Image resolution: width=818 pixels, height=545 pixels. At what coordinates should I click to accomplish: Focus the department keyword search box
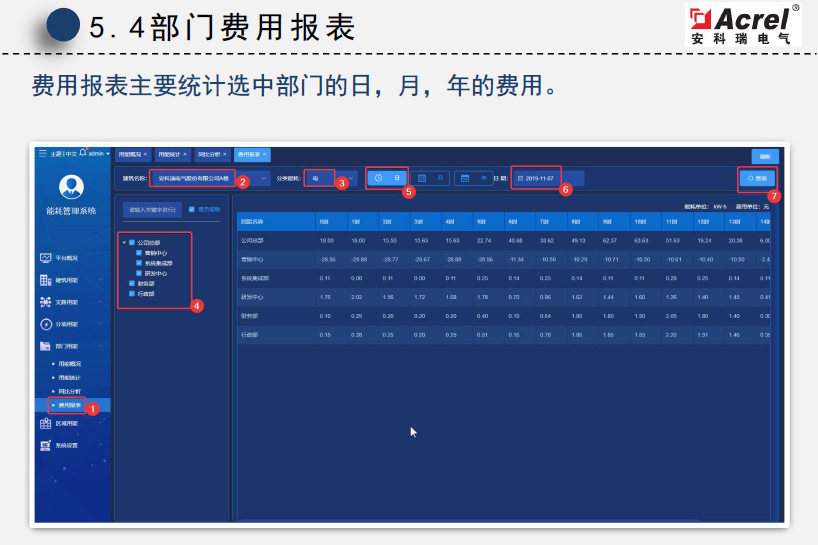[152, 210]
